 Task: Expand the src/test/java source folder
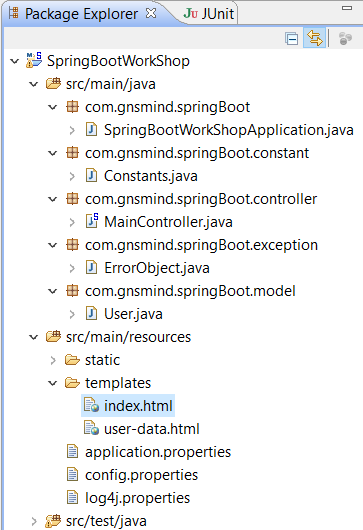click(x=34, y=521)
